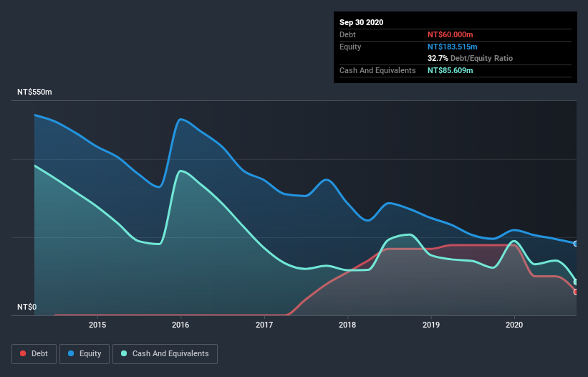Click the NT$85.609m cash value
588x377 pixels.
tap(450, 70)
